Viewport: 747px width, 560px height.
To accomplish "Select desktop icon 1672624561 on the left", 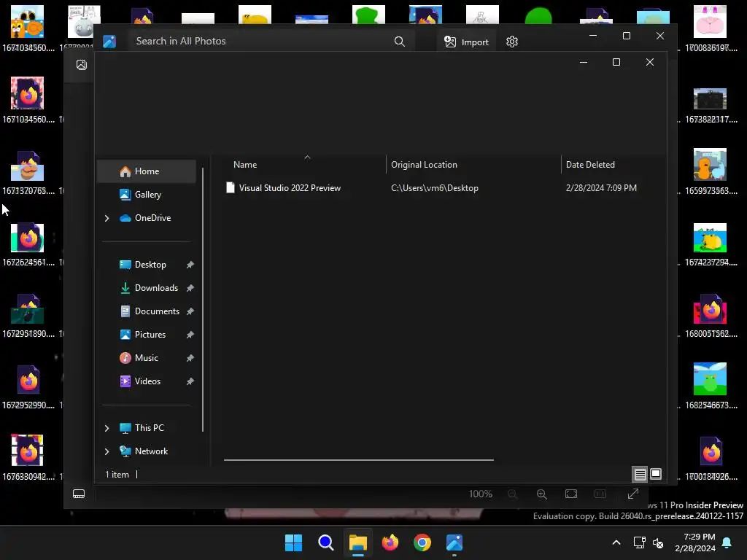I will (x=28, y=244).
